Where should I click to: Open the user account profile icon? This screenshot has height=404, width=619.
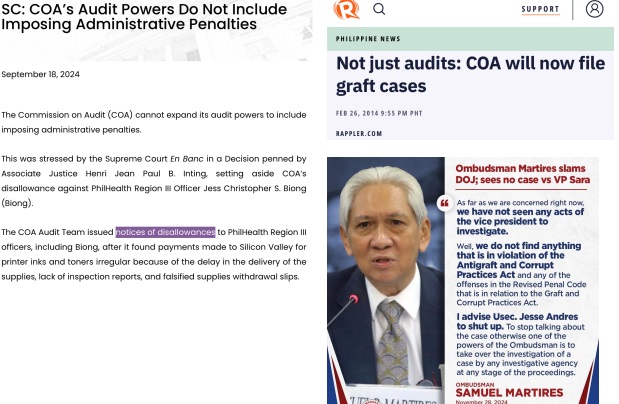(x=594, y=9)
